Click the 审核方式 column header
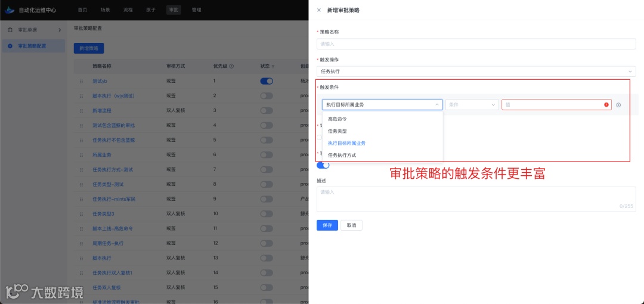The height and width of the screenshot is (304, 644). [x=176, y=66]
